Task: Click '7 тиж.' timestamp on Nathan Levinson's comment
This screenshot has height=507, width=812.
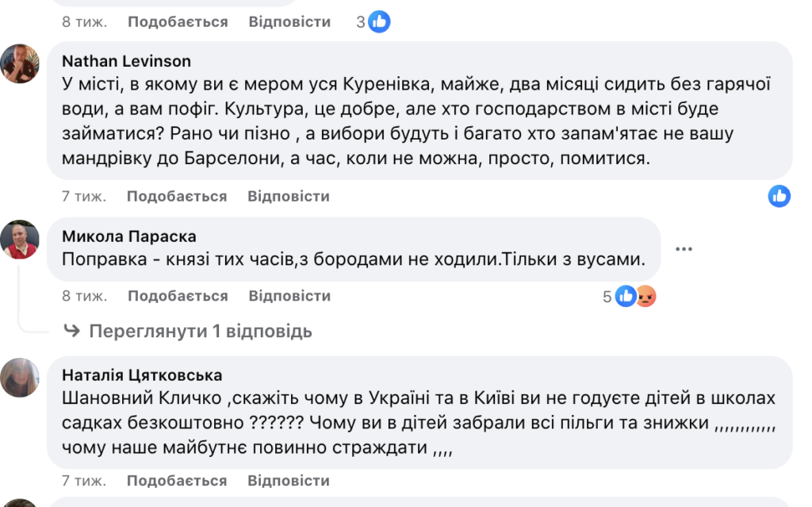Action: click(84, 196)
